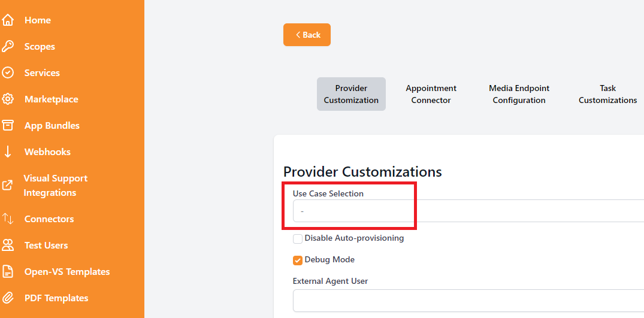Screen dimensions: 644x318
Task: Click the Home house icon
Action: click(x=8, y=20)
